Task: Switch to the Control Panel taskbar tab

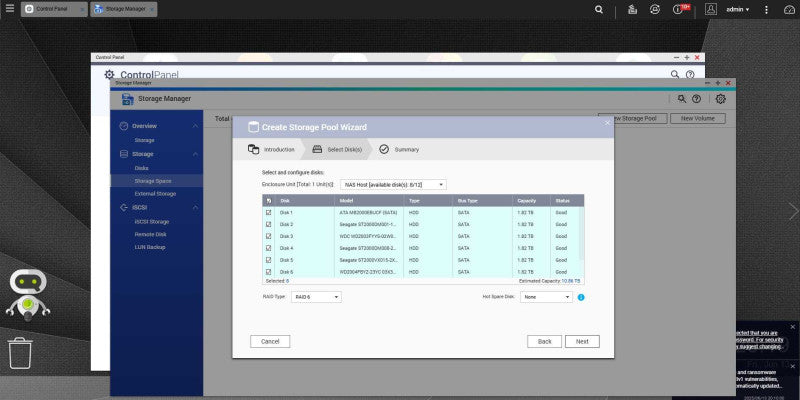Action: (x=54, y=9)
